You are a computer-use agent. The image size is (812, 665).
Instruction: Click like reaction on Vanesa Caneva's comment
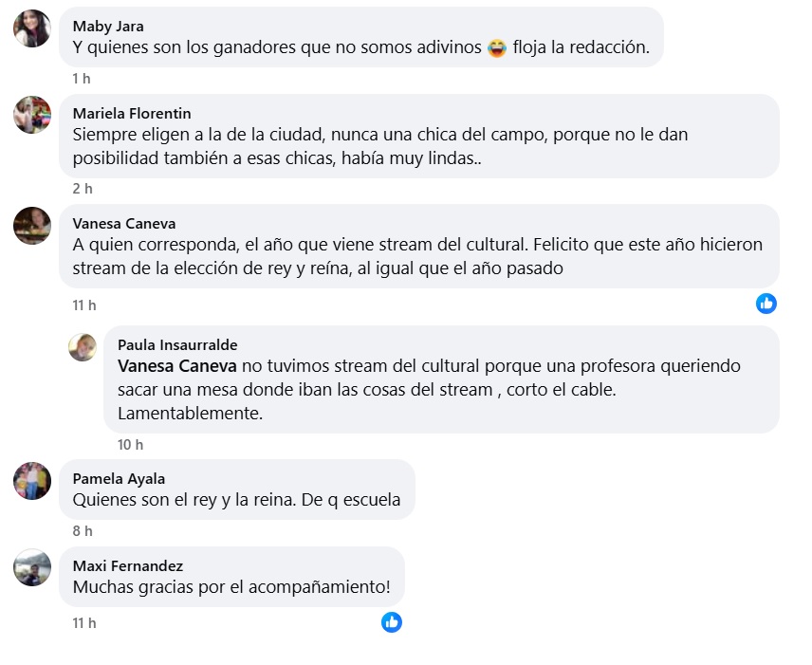pos(766,304)
